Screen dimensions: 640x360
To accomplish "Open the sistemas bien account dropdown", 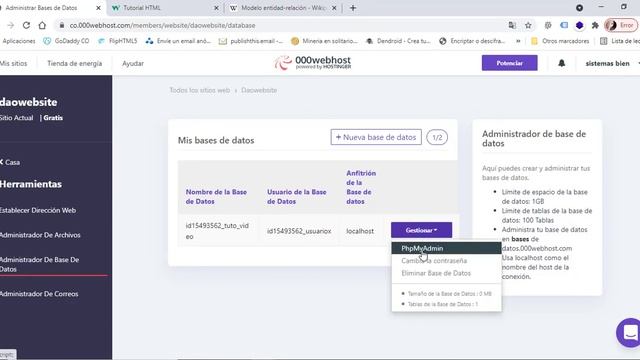I will click(611, 63).
